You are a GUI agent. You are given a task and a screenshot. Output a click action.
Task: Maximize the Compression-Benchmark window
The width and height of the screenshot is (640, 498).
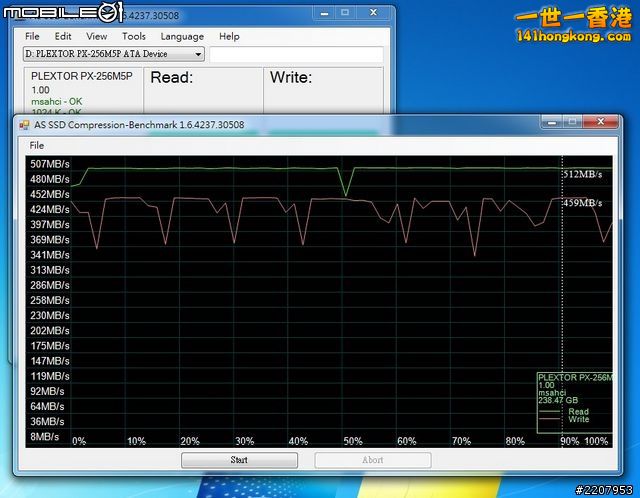click(x=573, y=122)
